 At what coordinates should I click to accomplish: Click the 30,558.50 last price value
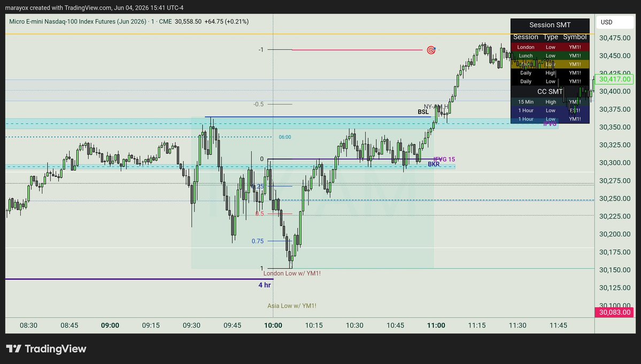(x=188, y=22)
